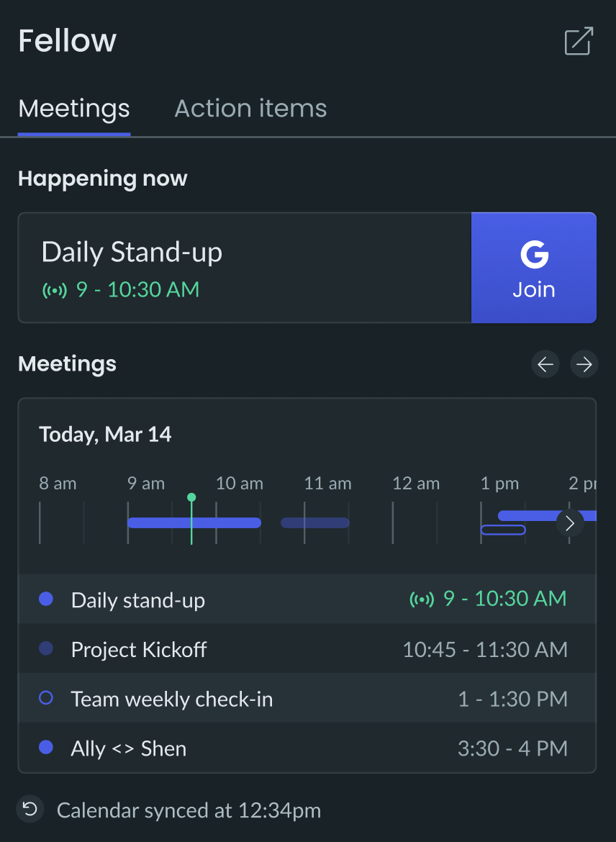The width and height of the screenshot is (616, 842).
Task: Click the blue dot beside Daily stand-up
Action: click(46, 599)
